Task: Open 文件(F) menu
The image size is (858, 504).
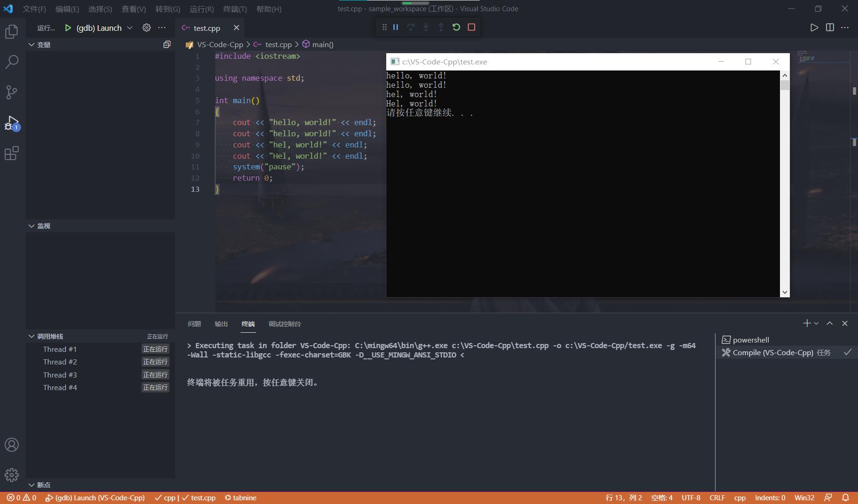Action: coord(35,9)
